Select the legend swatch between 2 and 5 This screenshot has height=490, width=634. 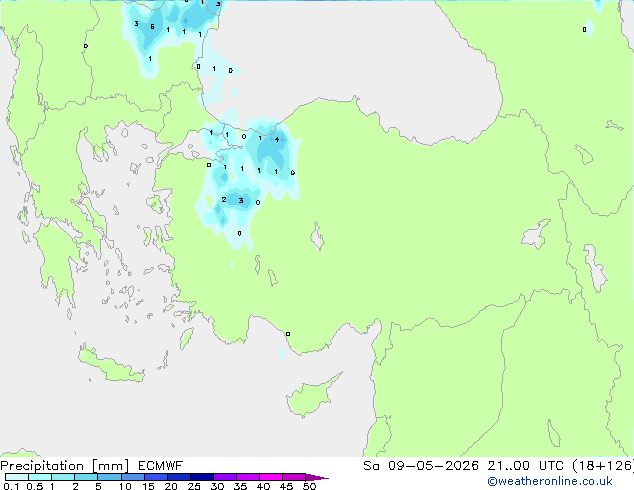point(86,477)
